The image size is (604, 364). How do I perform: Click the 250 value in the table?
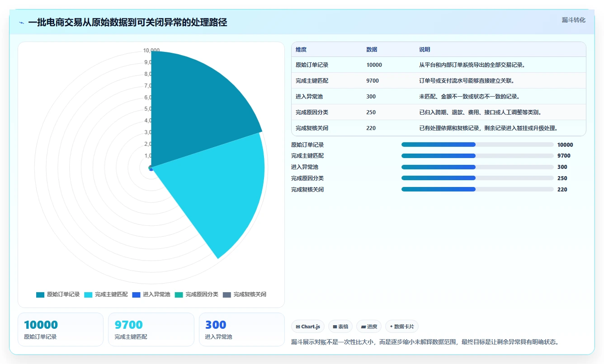(371, 112)
